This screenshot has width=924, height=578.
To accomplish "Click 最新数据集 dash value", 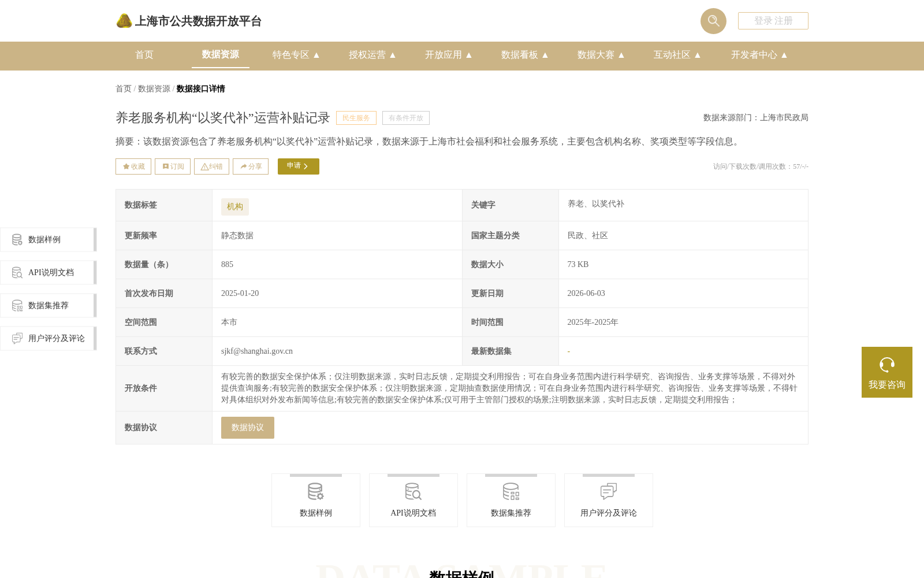I will pyautogui.click(x=569, y=351).
